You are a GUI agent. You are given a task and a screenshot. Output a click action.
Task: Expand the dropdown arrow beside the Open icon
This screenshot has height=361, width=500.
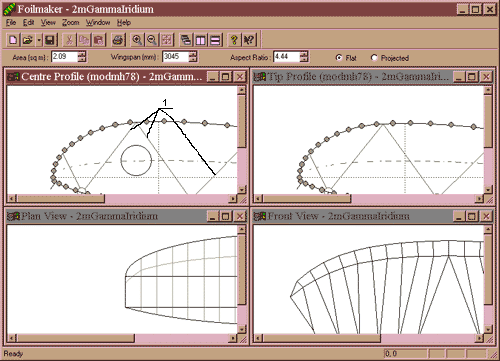(x=39, y=40)
